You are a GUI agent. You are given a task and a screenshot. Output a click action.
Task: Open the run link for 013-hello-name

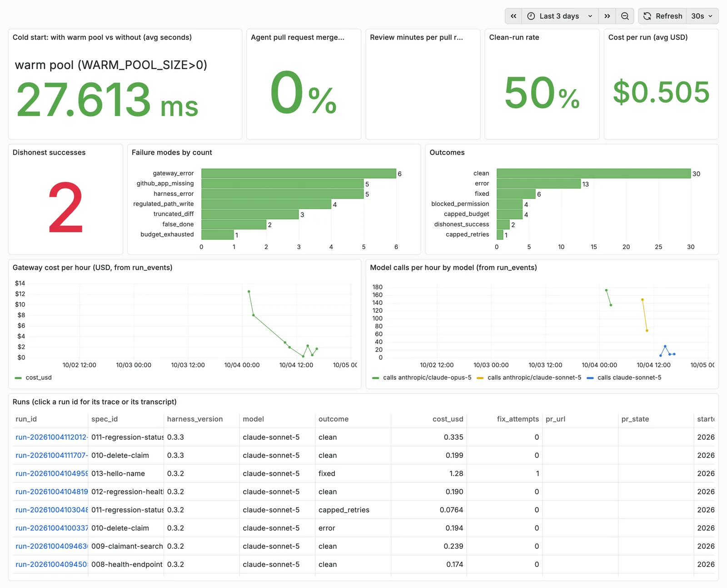51,473
